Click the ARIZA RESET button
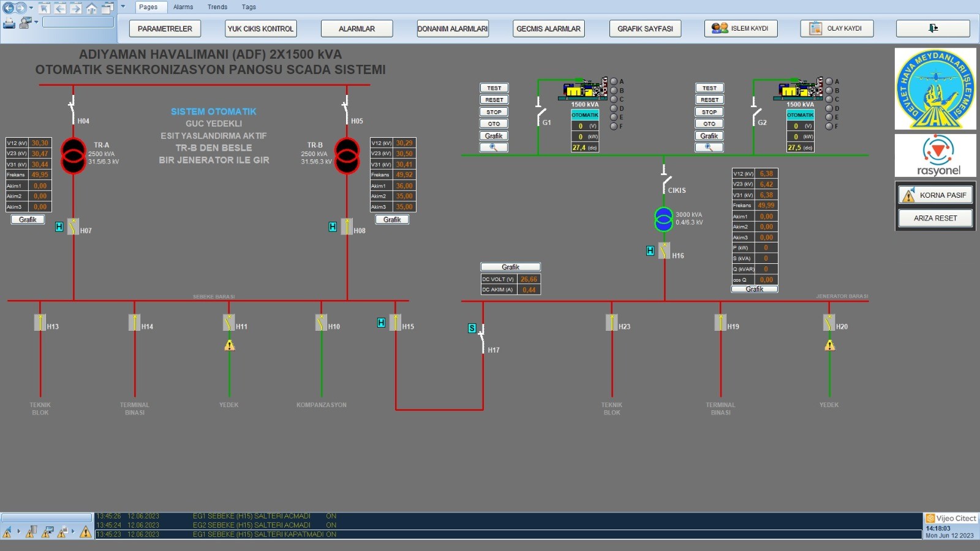 pos(935,218)
